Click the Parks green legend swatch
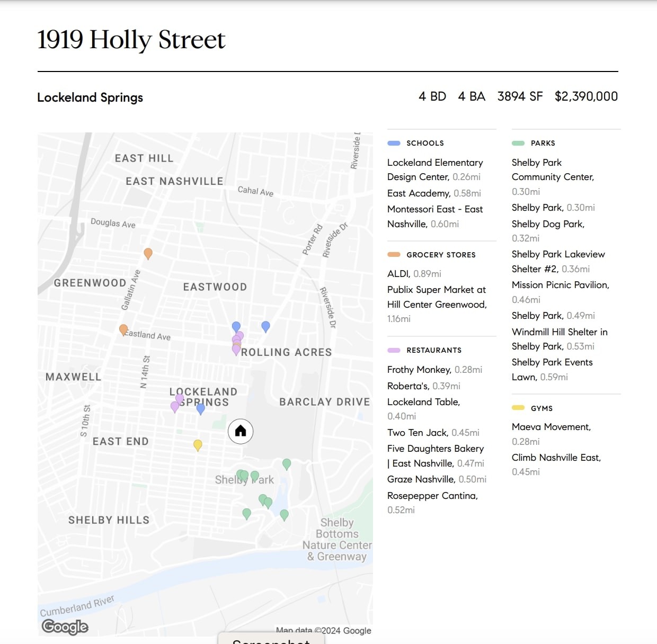This screenshot has height=644, width=657. 518,143
